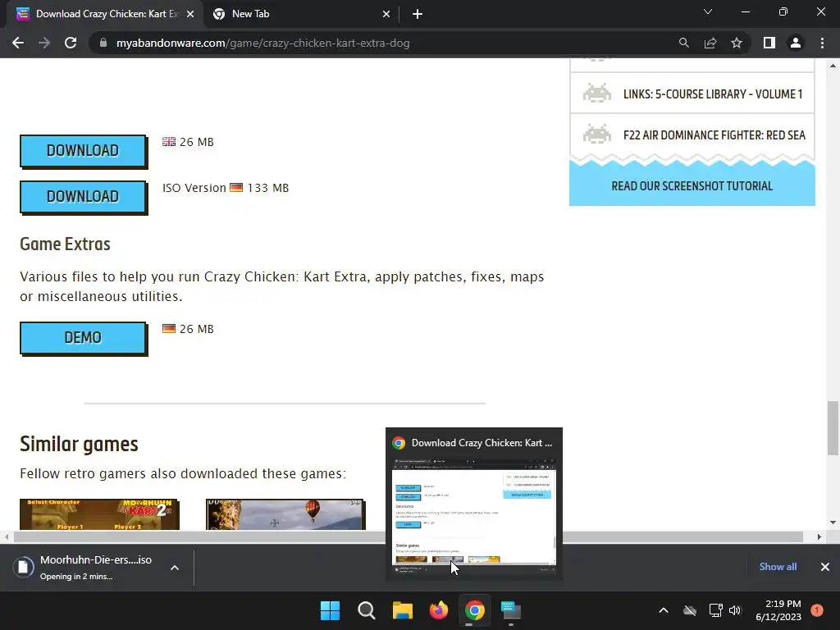Open the tab search chevron
This screenshot has width=840, height=630.
(708, 11)
